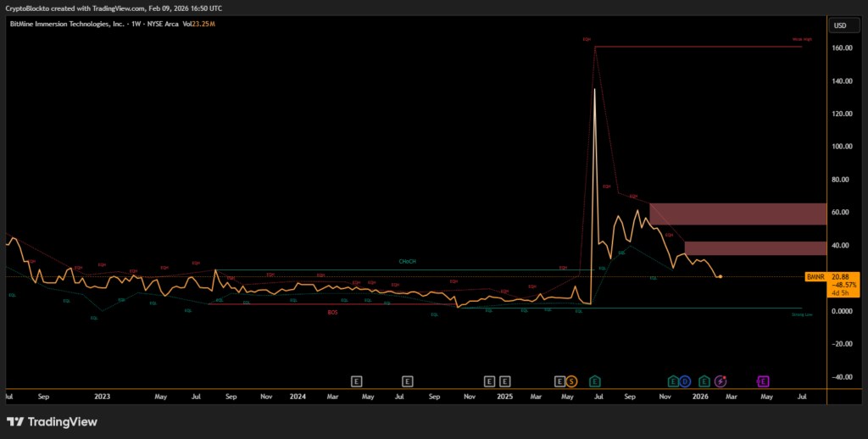Click the gray E marker near Jul 2024

(408, 381)
